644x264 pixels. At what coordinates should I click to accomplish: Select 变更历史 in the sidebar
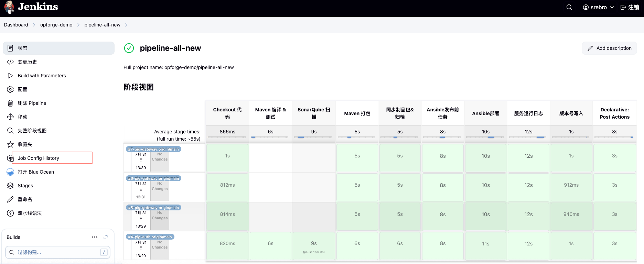coord(27,62)
